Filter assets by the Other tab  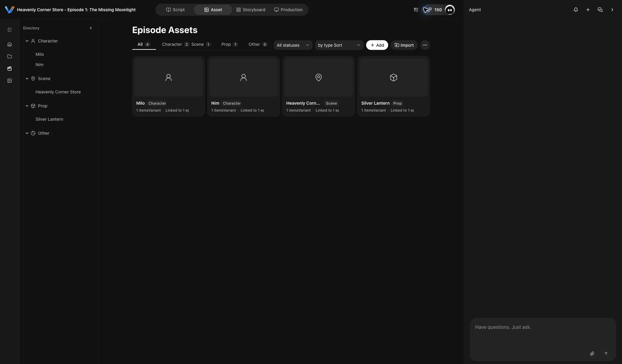point(258,44)
